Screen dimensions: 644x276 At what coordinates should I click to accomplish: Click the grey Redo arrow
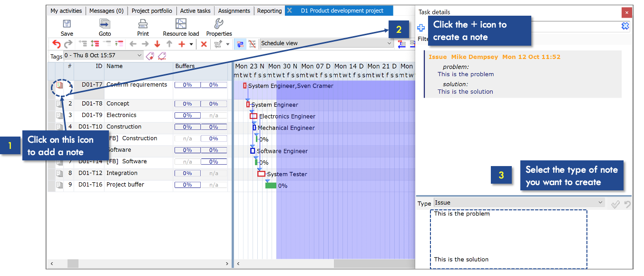coord(68,44)
